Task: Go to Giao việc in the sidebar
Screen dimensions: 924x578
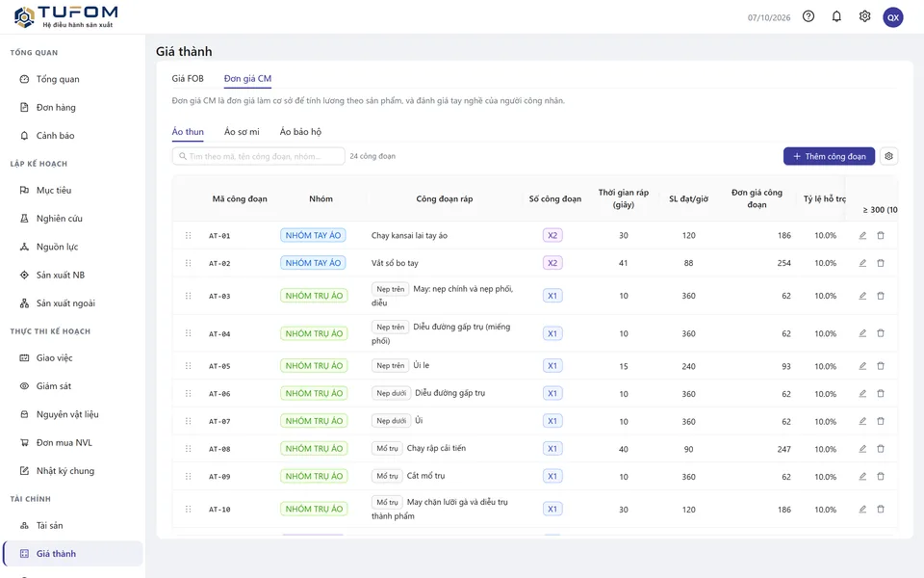Action: [72, 357]
